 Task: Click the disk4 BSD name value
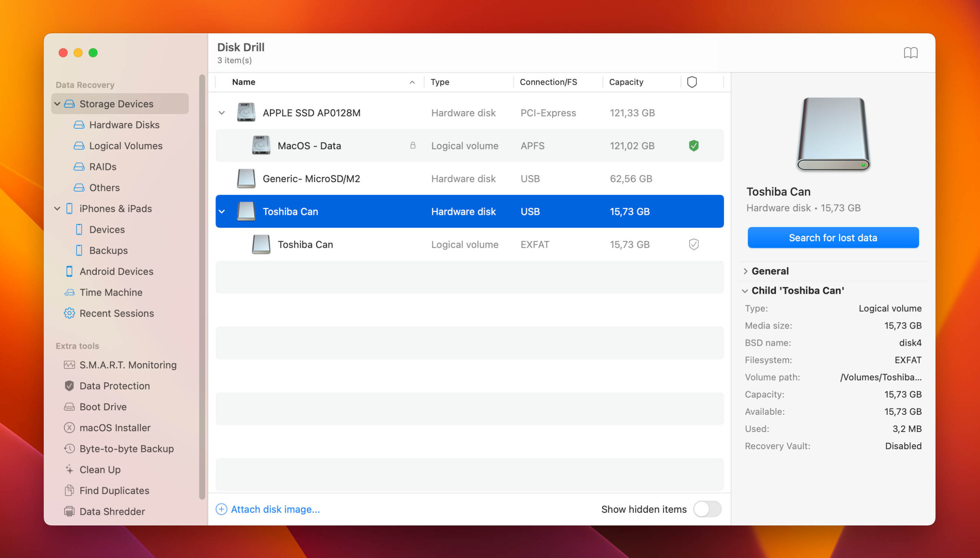click(910, 343)
